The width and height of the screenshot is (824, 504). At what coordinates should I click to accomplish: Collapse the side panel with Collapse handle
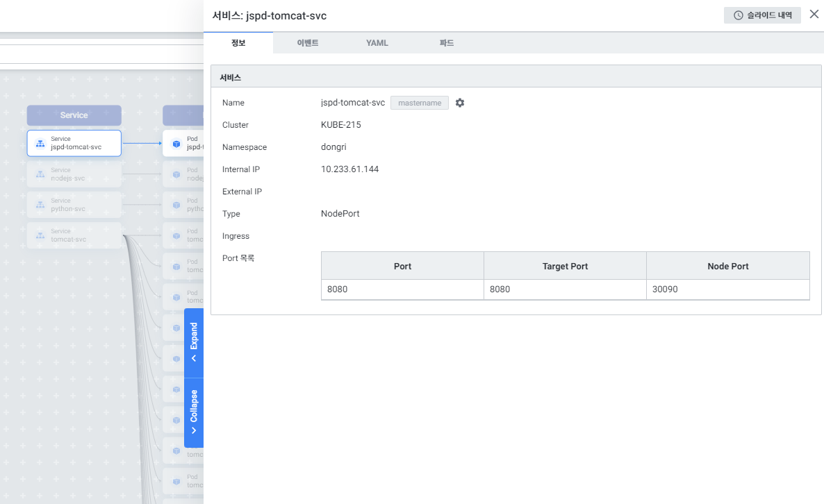coord(194,412)
